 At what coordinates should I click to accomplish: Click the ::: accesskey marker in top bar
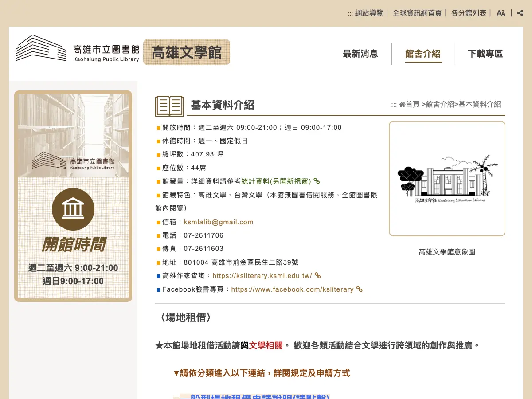[350, 14]
